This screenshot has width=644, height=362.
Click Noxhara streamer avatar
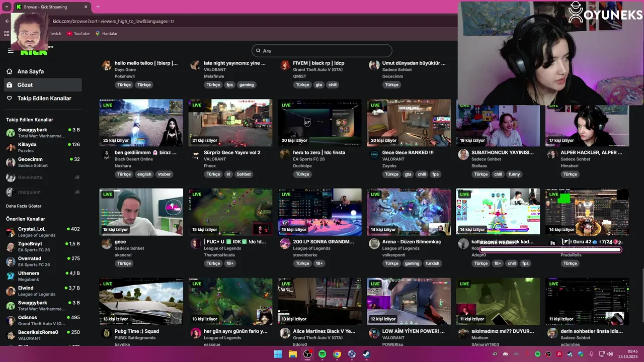click(x=107, y=154)
